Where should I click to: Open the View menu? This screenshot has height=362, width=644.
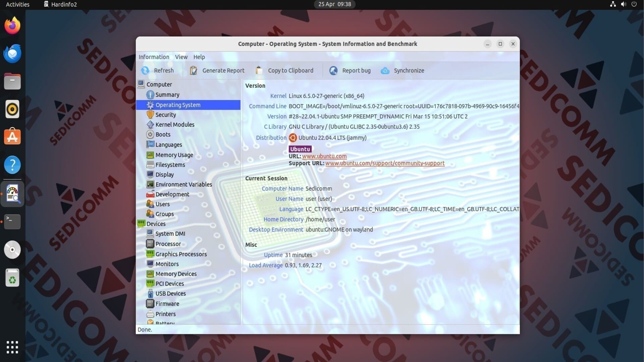(181, 57)
